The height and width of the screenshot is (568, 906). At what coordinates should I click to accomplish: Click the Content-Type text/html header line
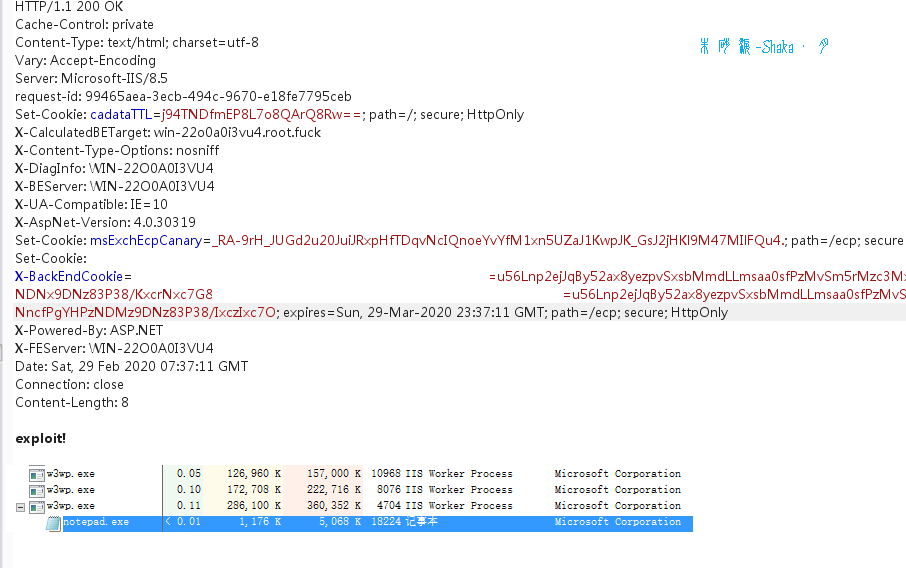[x=137, y=43]
